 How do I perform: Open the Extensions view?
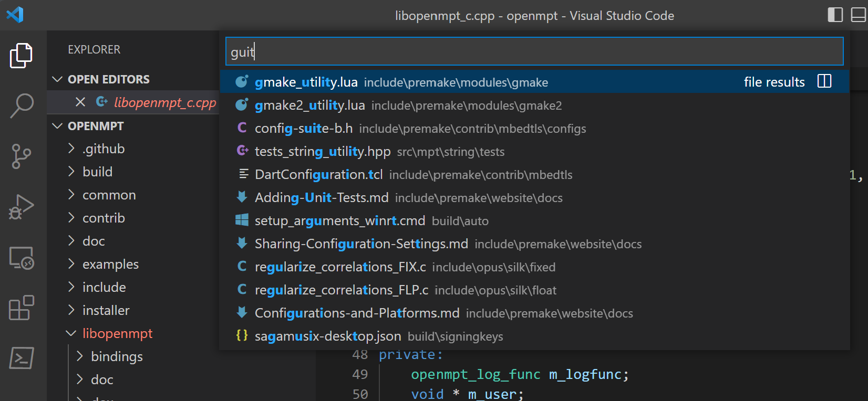click(x=21, y=308)
